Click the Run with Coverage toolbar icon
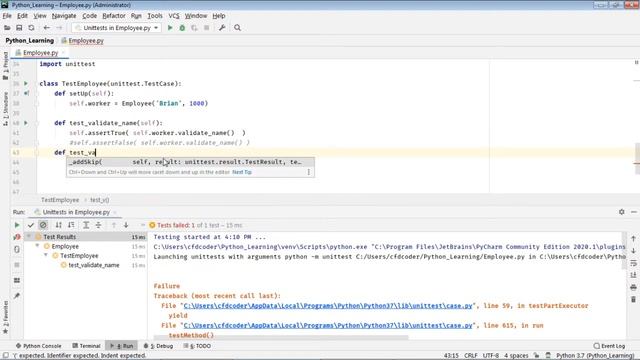 [194, 28]
